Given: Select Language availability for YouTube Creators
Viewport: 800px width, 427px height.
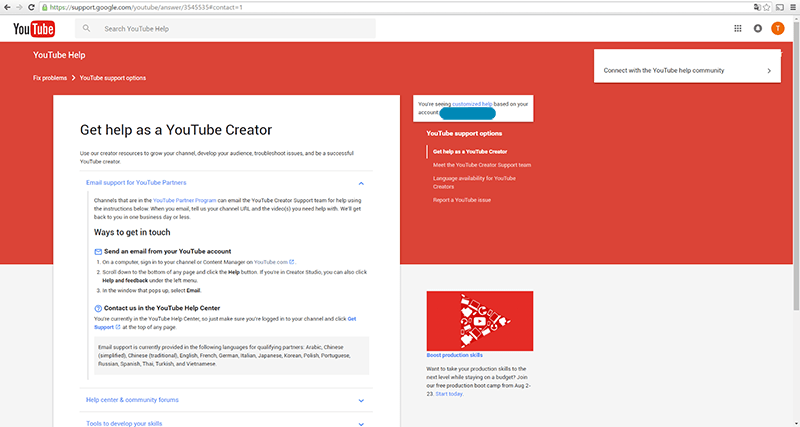Looking at the screenshot, I should [474, 183].
